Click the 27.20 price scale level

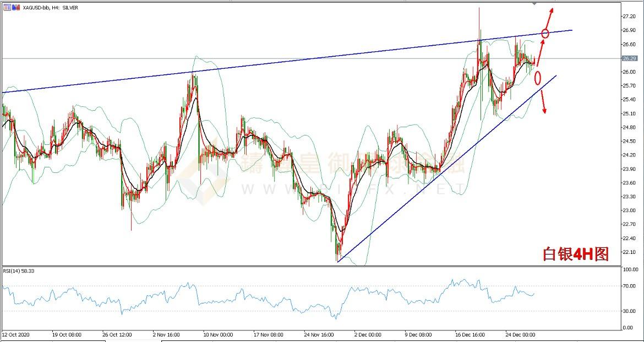point(629,17)
